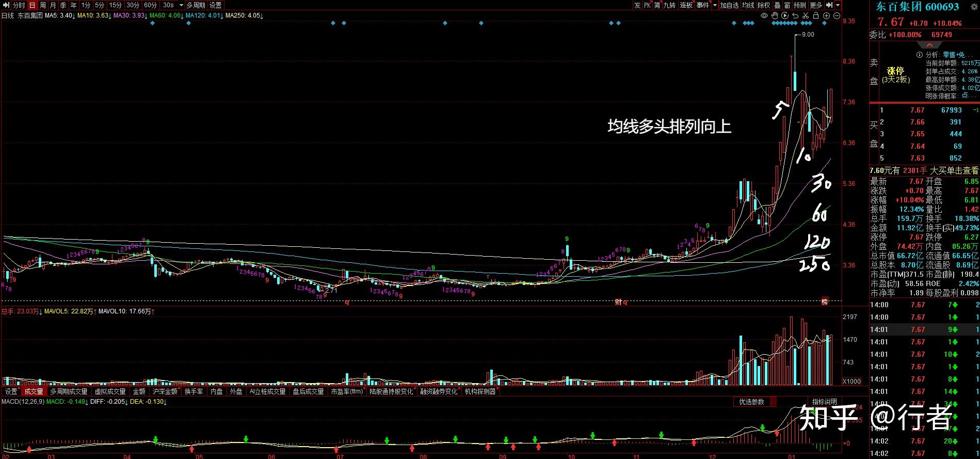Image resolution: width=980 pixels, height=459 pixels.
Task: Switch to the 周 weekly period tab
Action: coord(43,5)
